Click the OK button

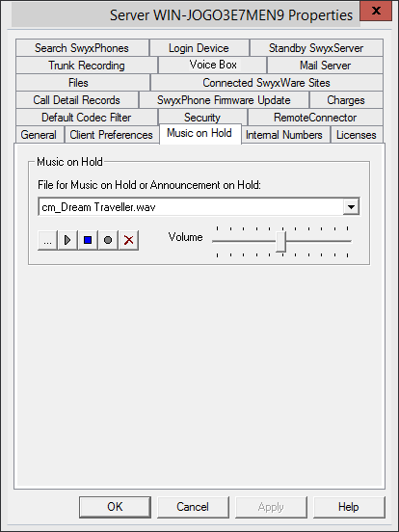pos(115,507)
